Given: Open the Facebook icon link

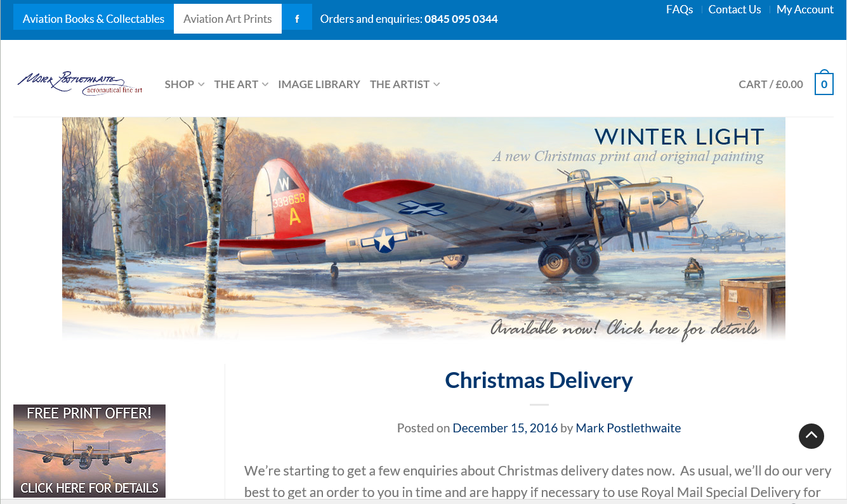Looking at the screenshot, I should tap(297, 18).
